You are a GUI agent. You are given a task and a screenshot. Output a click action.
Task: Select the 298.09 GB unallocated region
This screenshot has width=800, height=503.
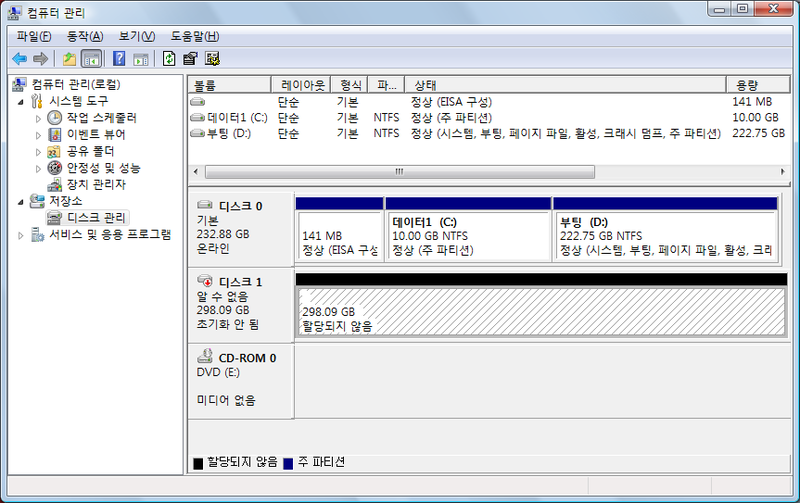[x=540, y=312]
